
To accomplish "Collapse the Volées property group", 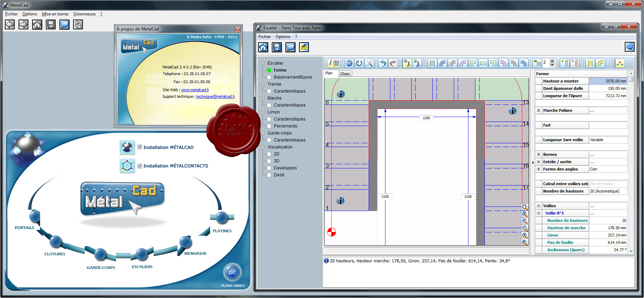I will tap(539, 206).
